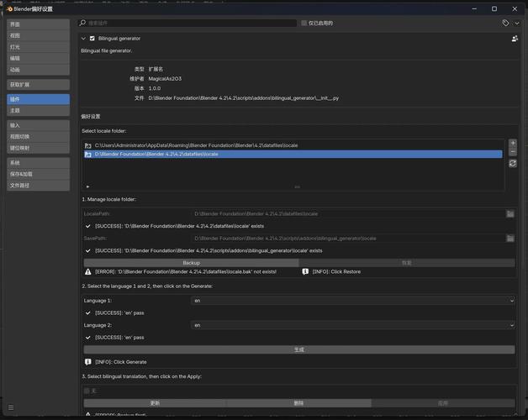Open the dropdown arrow beside the tag icon
Viewport: 528px width, 420px height.
517,24
